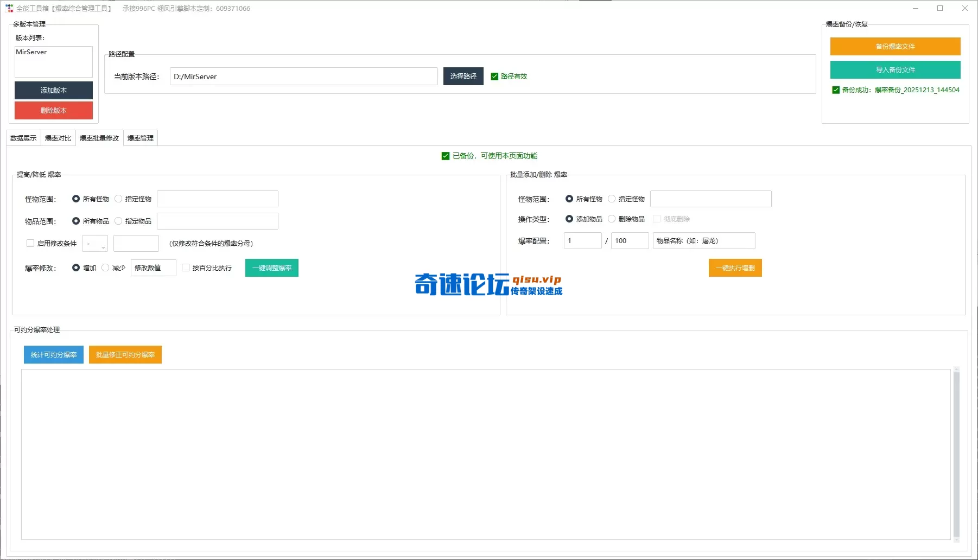Open the condition operator dropdown

(94, 243)
